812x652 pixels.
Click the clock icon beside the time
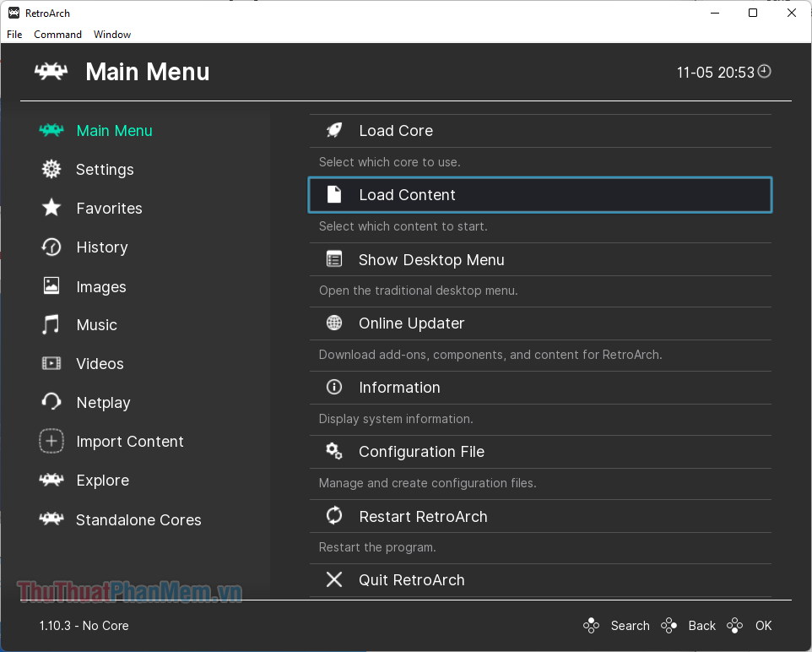click(764, 72)
